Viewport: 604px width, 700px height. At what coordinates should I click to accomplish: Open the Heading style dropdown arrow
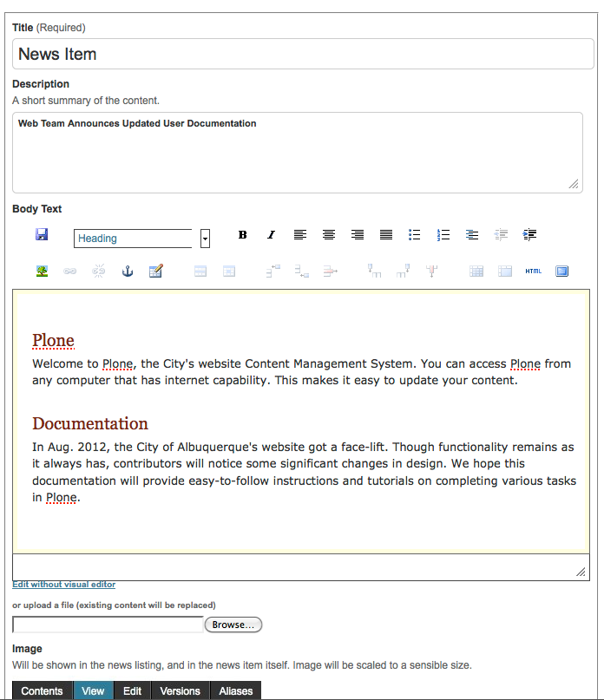pos(205,239)
